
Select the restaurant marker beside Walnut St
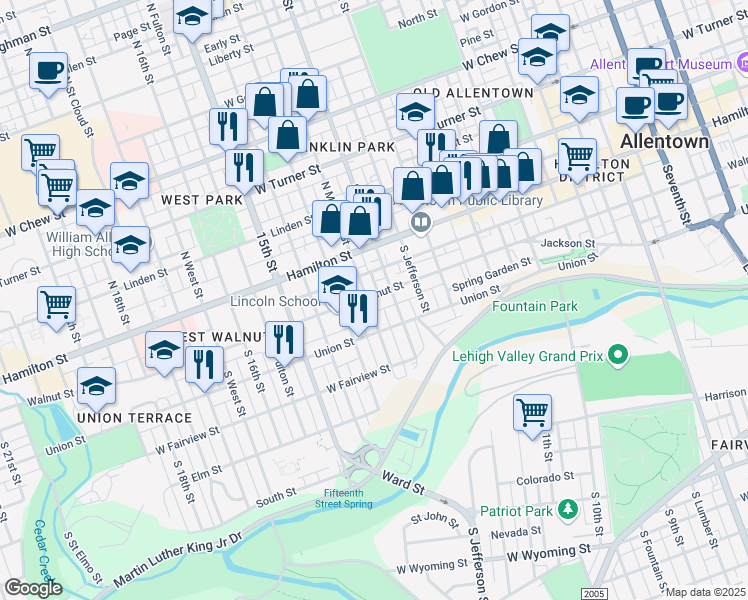[358, 310]
